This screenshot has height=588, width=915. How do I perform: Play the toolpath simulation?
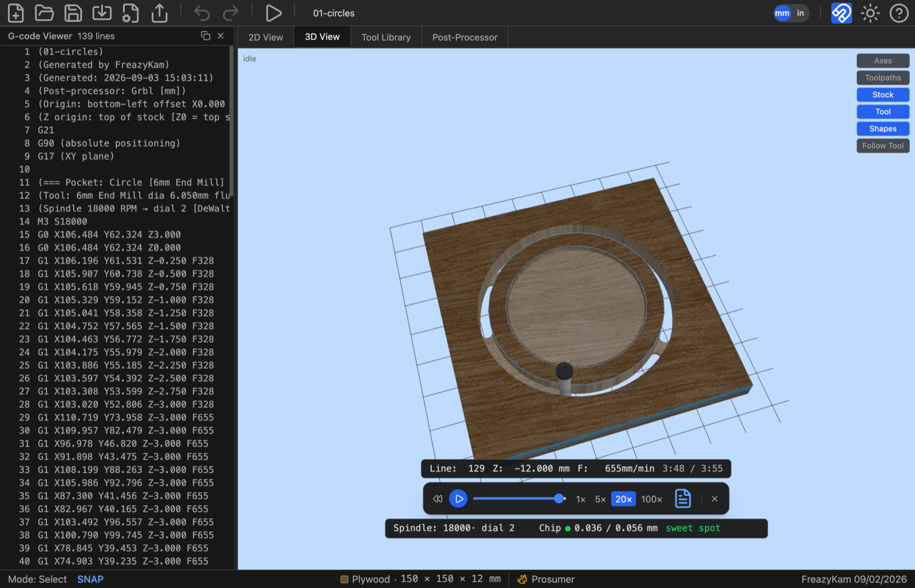click(458, 499)
